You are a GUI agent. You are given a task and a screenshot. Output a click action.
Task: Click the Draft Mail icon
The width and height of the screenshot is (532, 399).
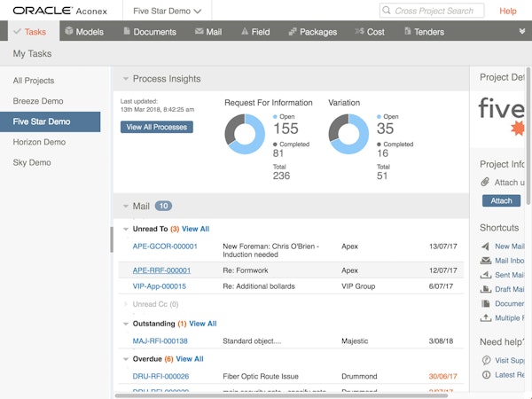click(486, 289)
